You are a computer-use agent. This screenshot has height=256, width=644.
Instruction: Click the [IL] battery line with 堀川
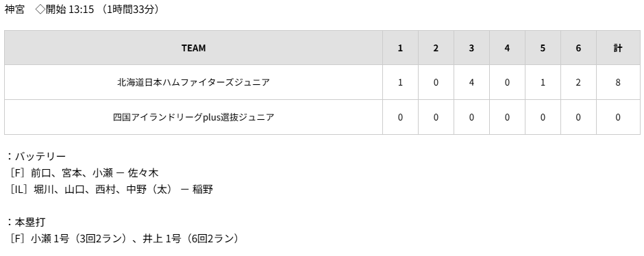coord(110,190)
